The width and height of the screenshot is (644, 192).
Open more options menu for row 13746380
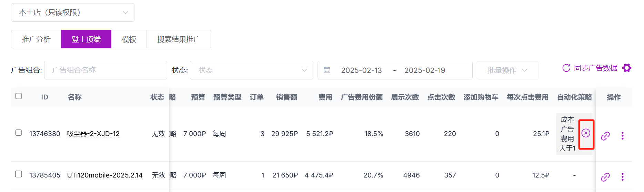click(x=623, y=136)
